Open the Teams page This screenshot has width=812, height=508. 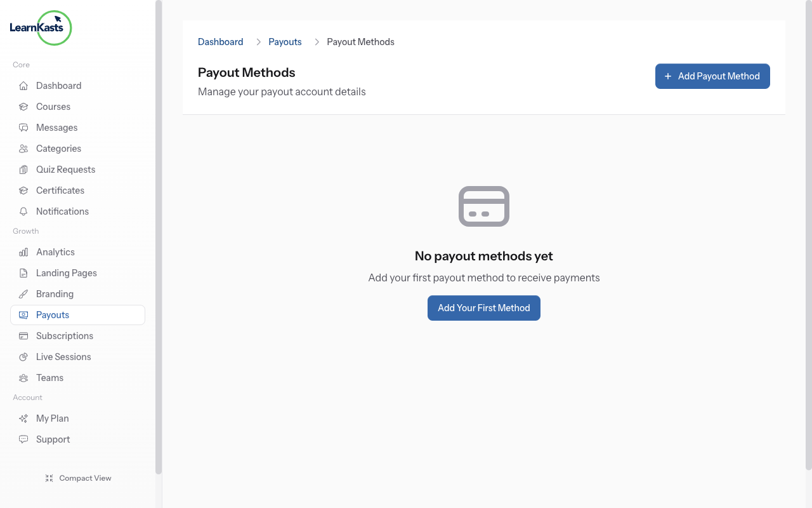(x=49, y=377)
